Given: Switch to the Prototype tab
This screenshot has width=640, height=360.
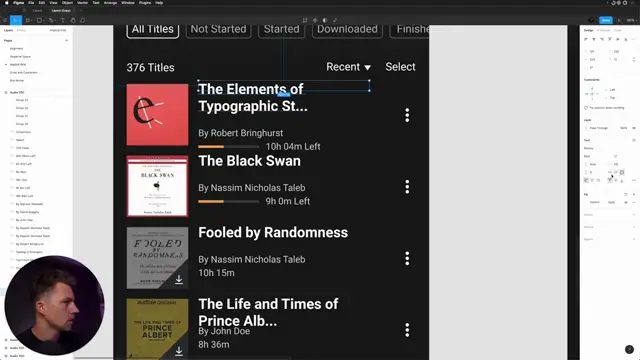Looking at the screenshot, I should click(x=603, y=30).
